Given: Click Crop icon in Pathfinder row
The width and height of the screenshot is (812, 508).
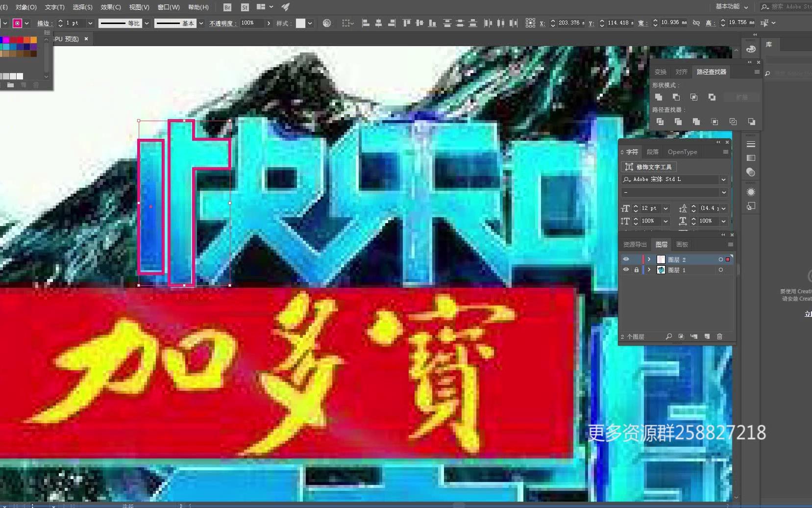Looking at the screenshot, I should [715, 122].
